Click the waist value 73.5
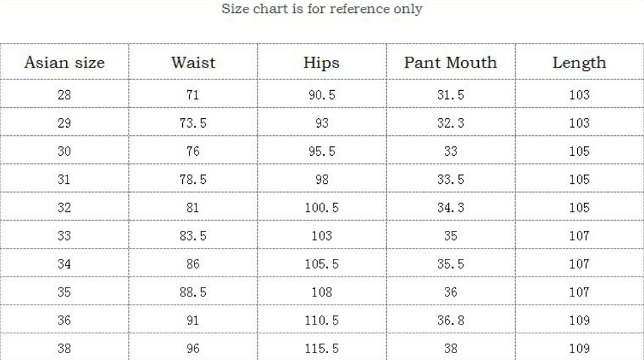The height and width of the screenshot is (360, 644). [193, 123]
